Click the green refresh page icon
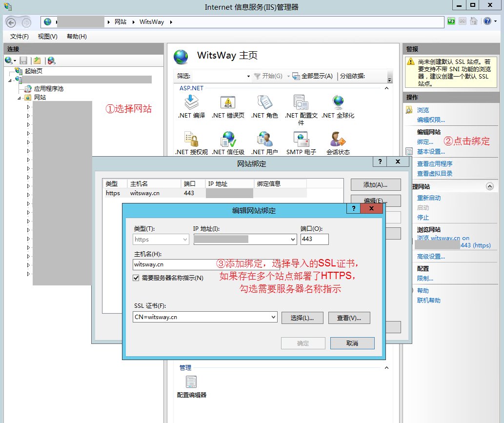 (x=451, y=21)
